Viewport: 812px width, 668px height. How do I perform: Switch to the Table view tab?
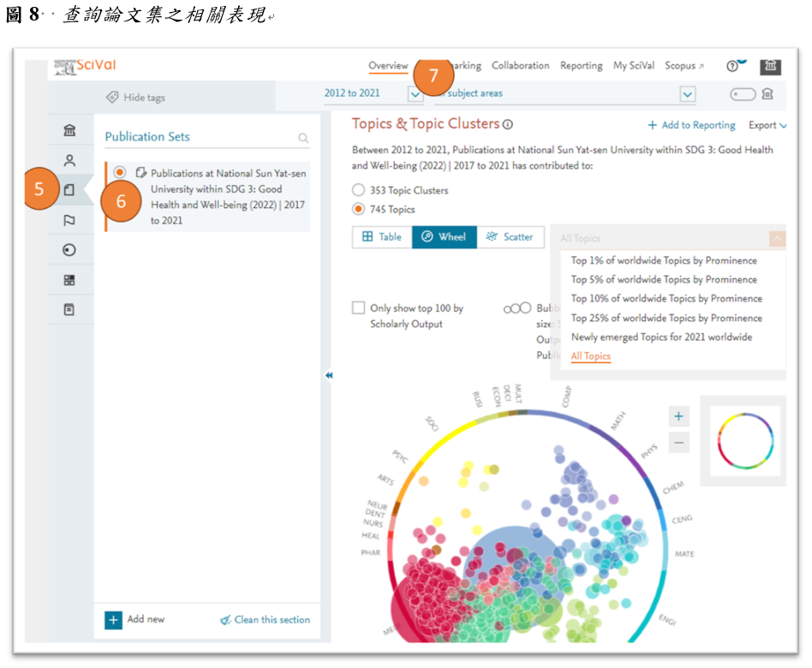(x=382, y=237)
